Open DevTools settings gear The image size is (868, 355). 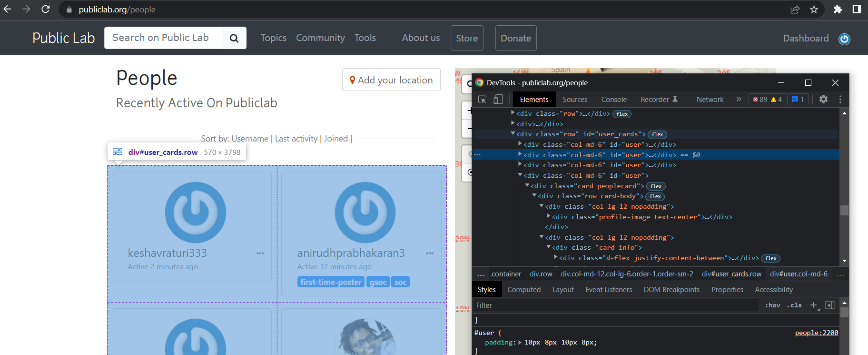pyautogui.click(x=823, y=99)
